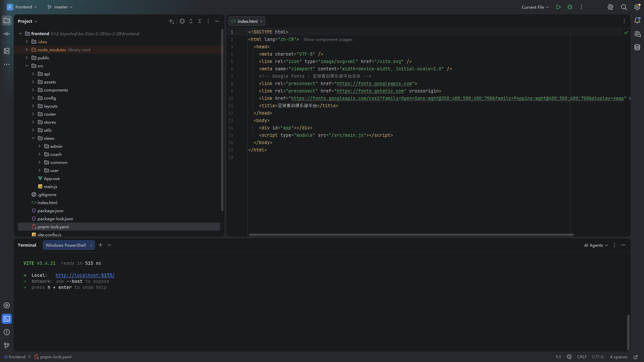This screenshot has height=362, width=644.
Task: Start debugging with the Debug bug icon
Action: [570, 7]
